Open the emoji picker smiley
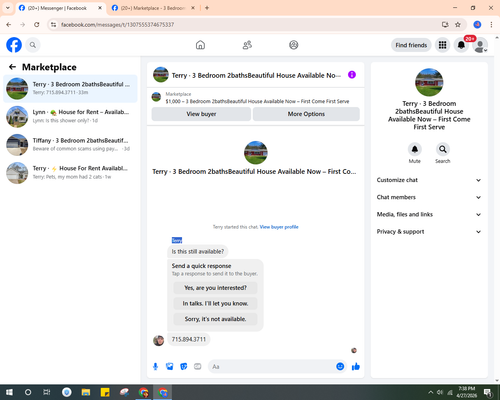 (340, 366)
